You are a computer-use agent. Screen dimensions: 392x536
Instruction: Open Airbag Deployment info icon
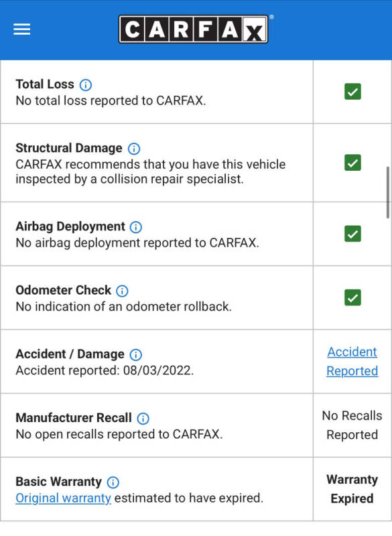click(135, 227)
